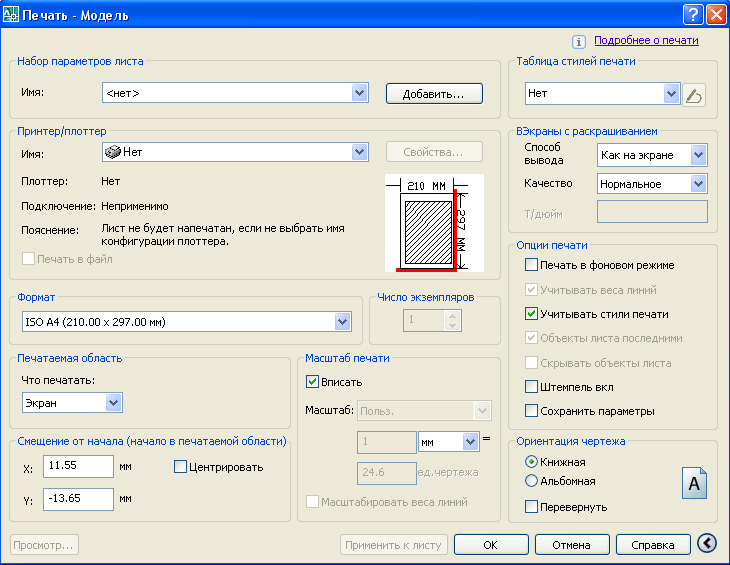Click the Т/дюйм input field
This screenshot has height=565, width=730.
652,212
